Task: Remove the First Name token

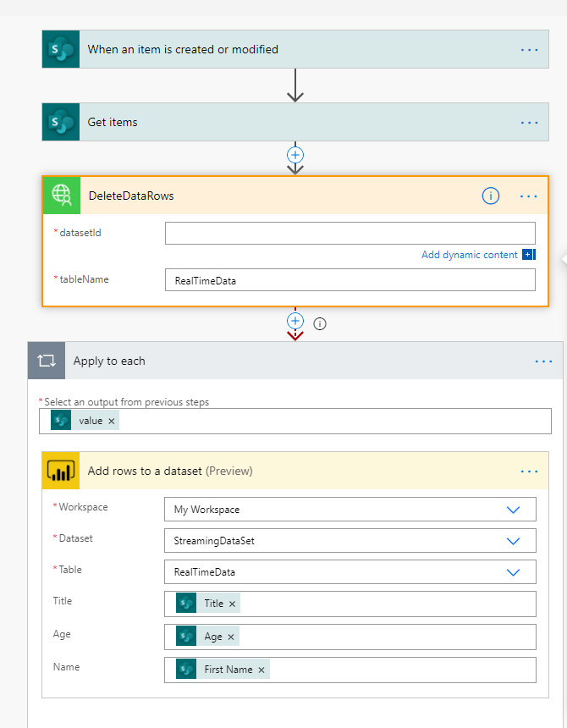Action: [x=261, y=670]
